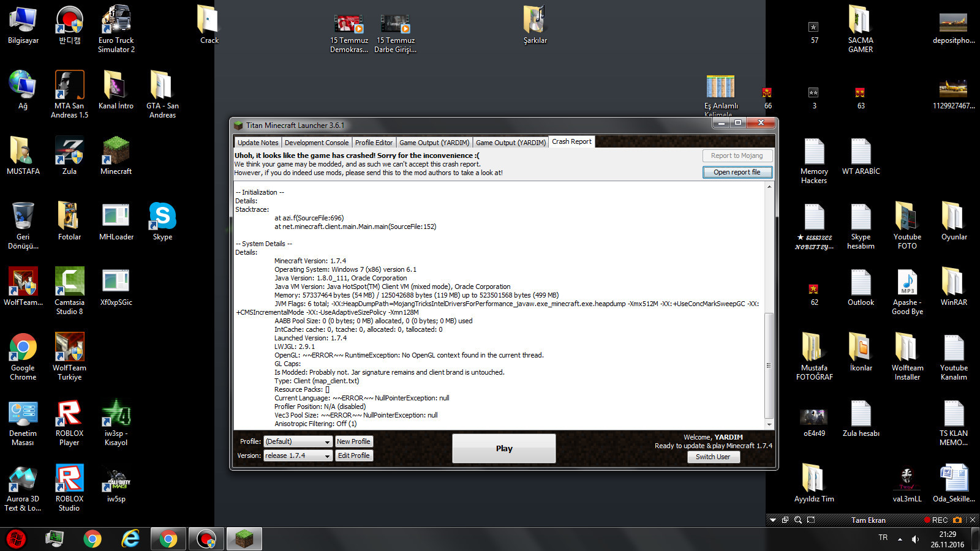
Task: Switch to Minecraft launcher taskbar button
Action: point(244,539)
